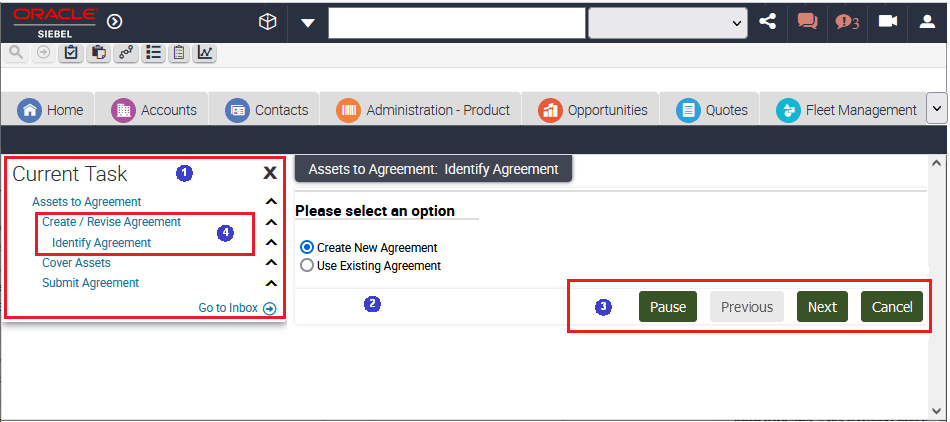Open the Fleet Management tab
950x422 pixels.
point(846,110)
